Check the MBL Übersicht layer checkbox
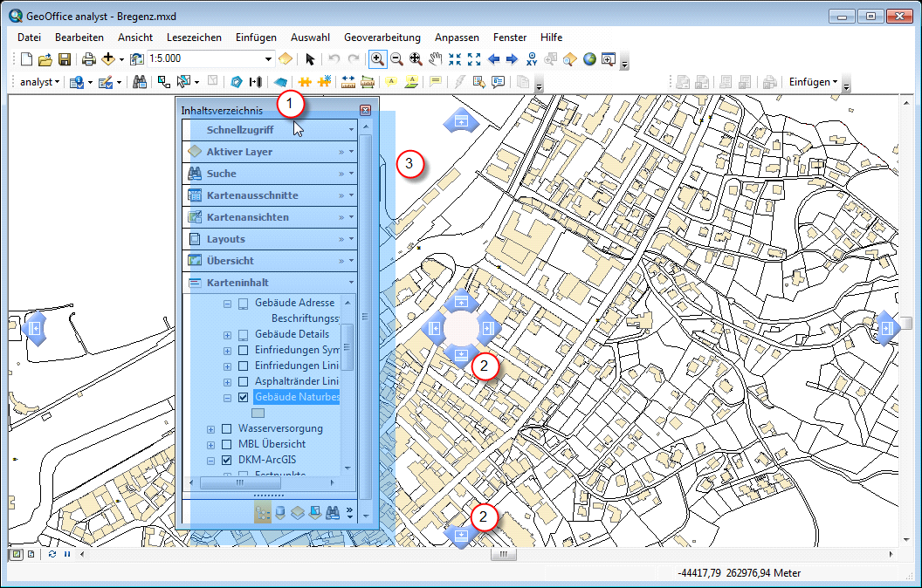This screenshot has height=588, width=922. pos(227,444)
